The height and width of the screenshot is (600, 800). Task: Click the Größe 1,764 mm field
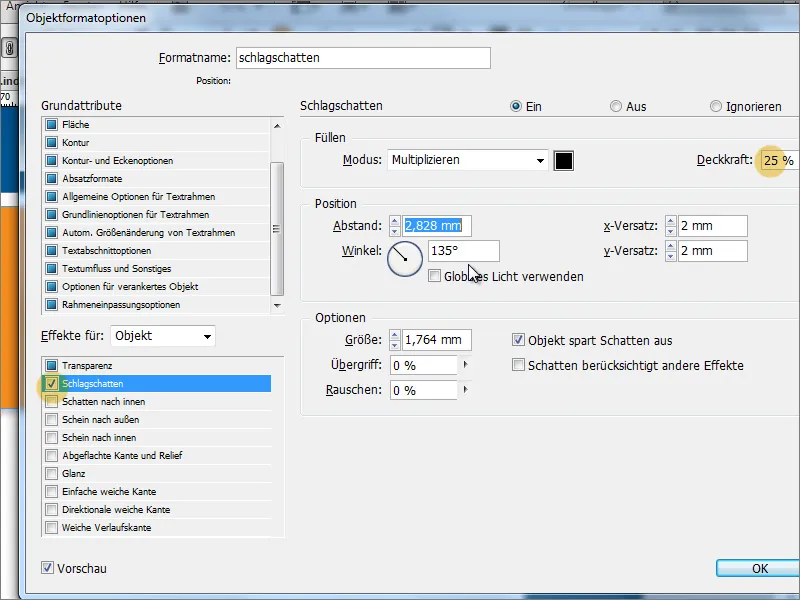point(437,340)
